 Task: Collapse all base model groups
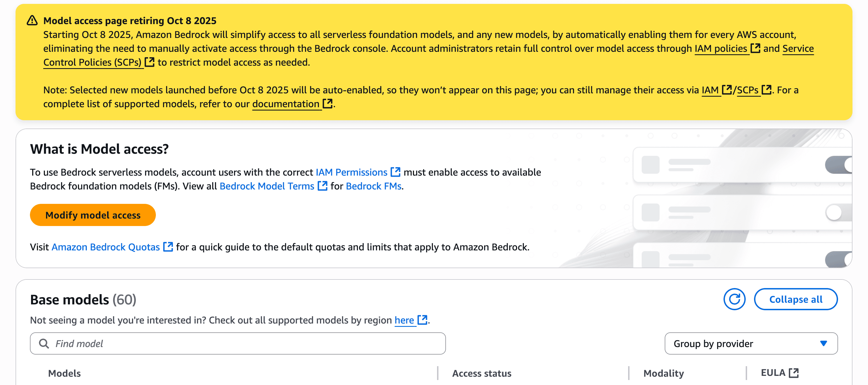(796, 299)
